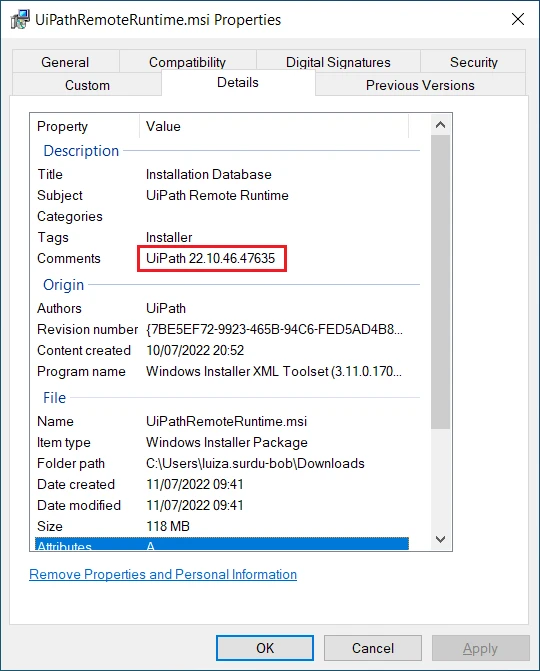540x671 pixels.
Task: Click the MSI installer icon in title bar
Action: 20,20
